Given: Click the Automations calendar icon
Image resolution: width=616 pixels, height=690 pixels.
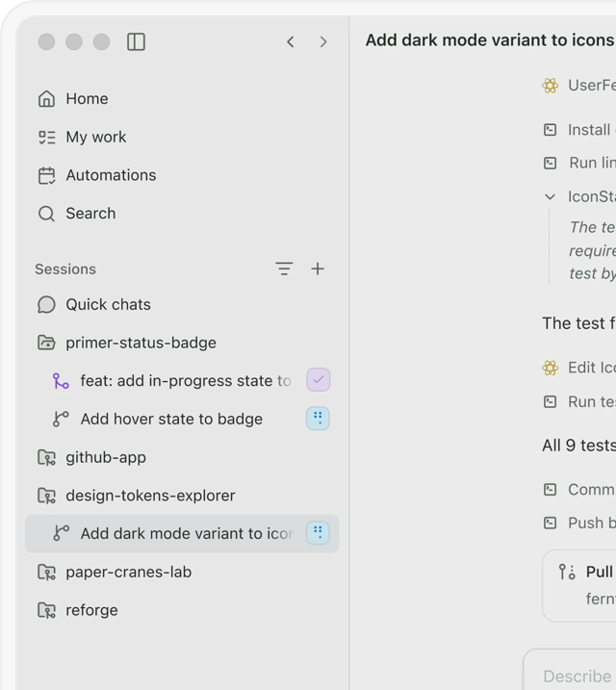Looking at the screenshot, I should click(x=46, y=175).
